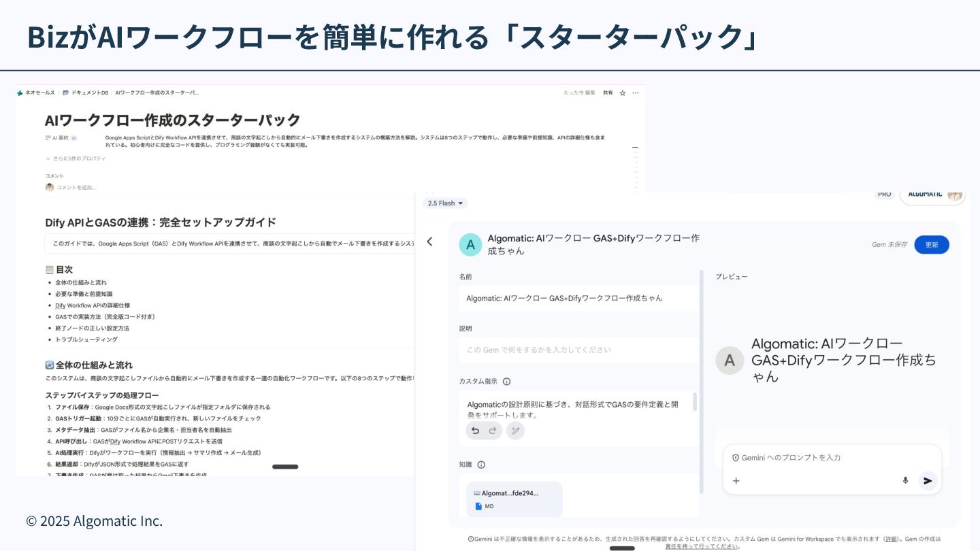980x551 pixels.
Task: Click the コメントを追加 comment field in Notion
Action: coord(76,187)
